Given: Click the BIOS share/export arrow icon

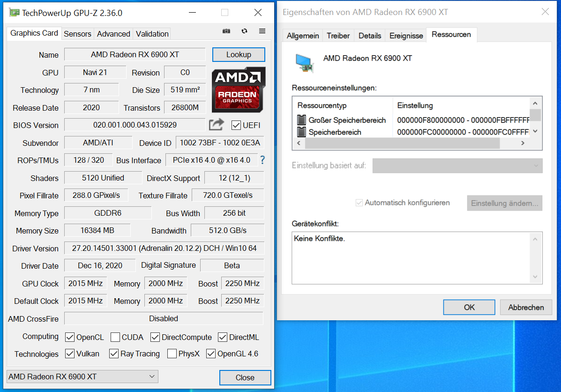Looking at the screenshot, I should (x=217, y=125).
